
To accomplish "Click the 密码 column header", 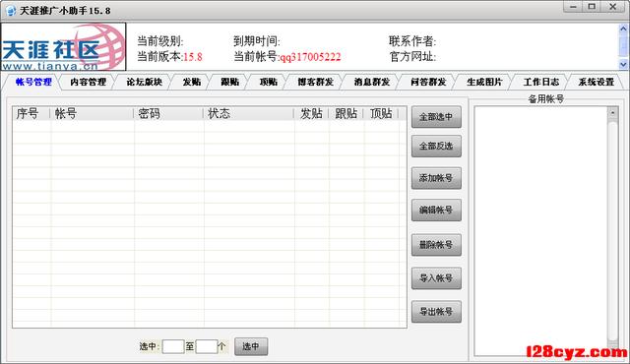I will coord(168,113).
